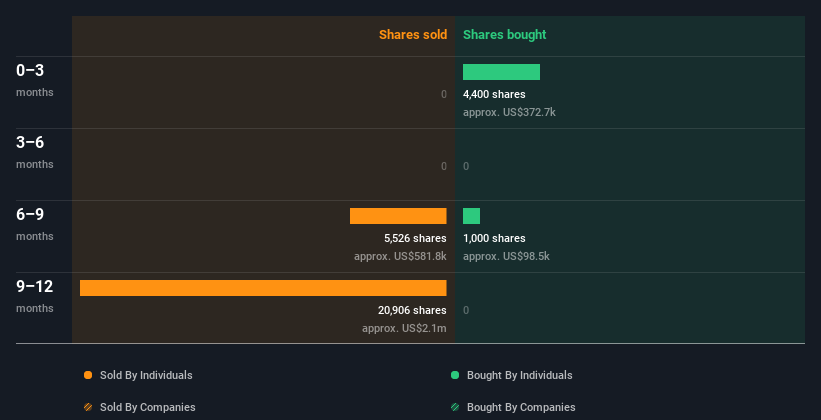Screen dimensions: 821x420
Task: Select the Bought By Individuals legend label
Action: pos(519,375)
